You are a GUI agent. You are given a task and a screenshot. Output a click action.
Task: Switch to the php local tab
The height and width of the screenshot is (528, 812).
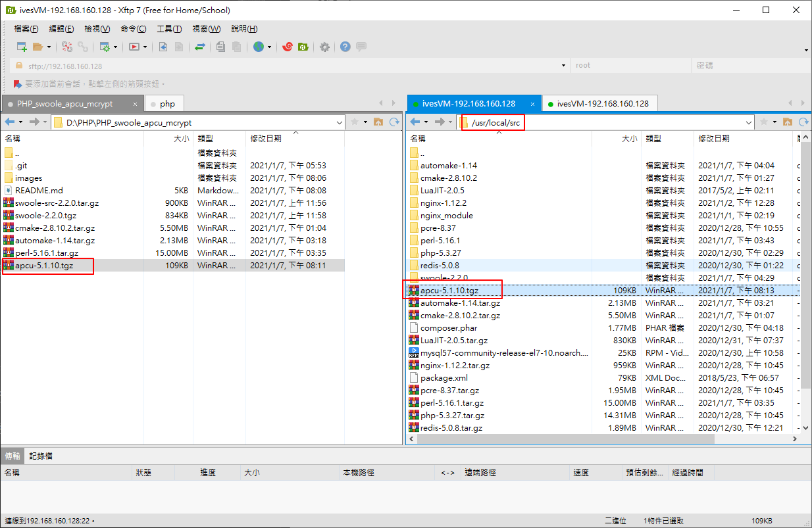pos(163,104)
